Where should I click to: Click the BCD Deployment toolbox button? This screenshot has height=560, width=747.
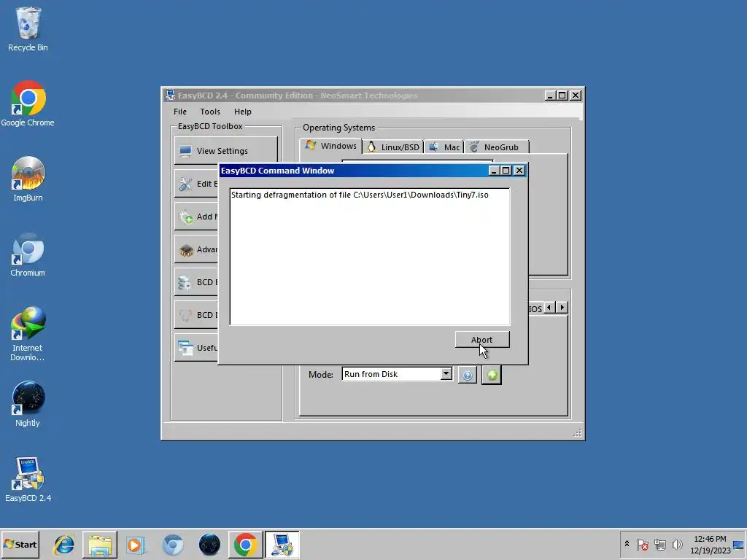[196, 315]
